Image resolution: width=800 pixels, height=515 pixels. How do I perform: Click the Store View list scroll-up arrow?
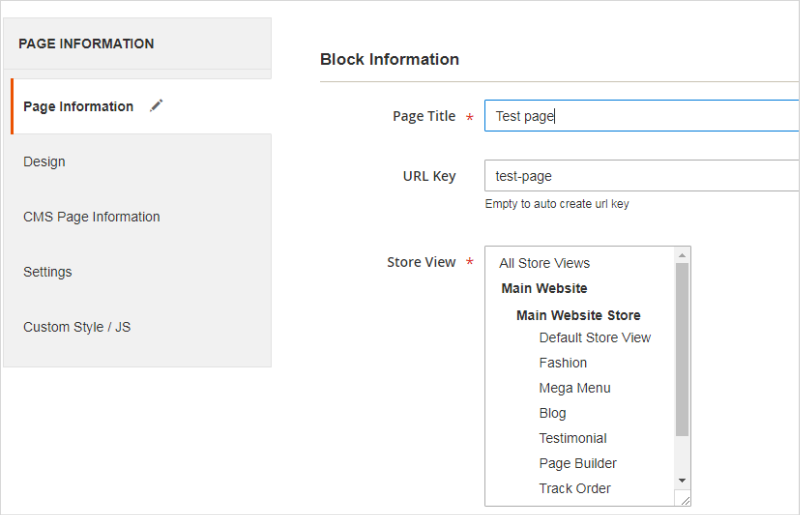coord(682,255)
